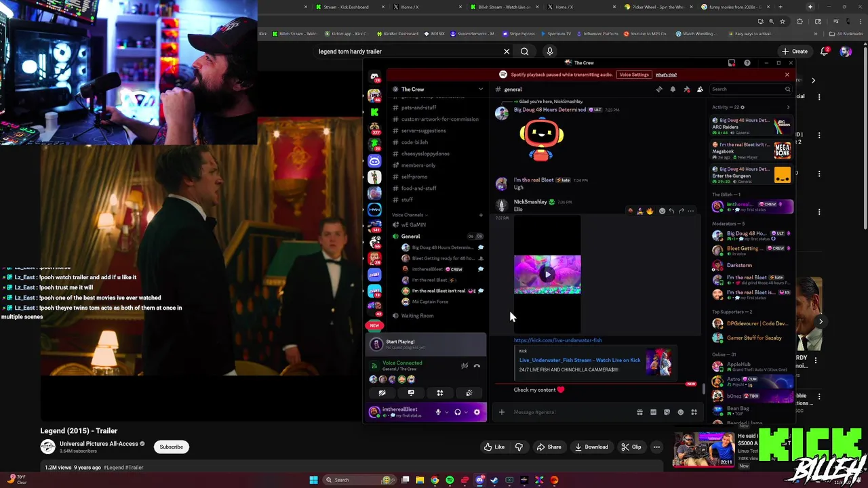Open kick.com live-underwater-fish link
868x488 pixels.
tap(557, 340)
